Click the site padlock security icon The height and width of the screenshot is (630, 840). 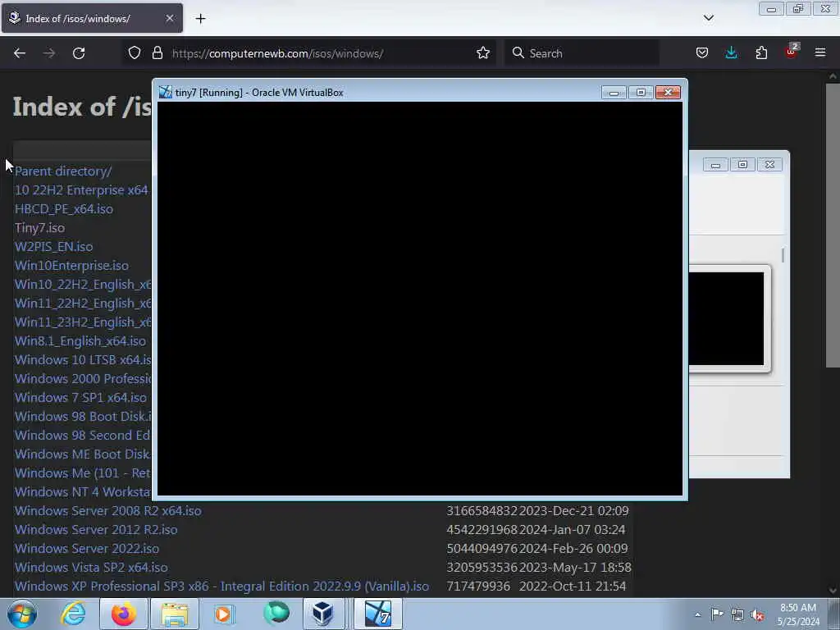(157, 53)
